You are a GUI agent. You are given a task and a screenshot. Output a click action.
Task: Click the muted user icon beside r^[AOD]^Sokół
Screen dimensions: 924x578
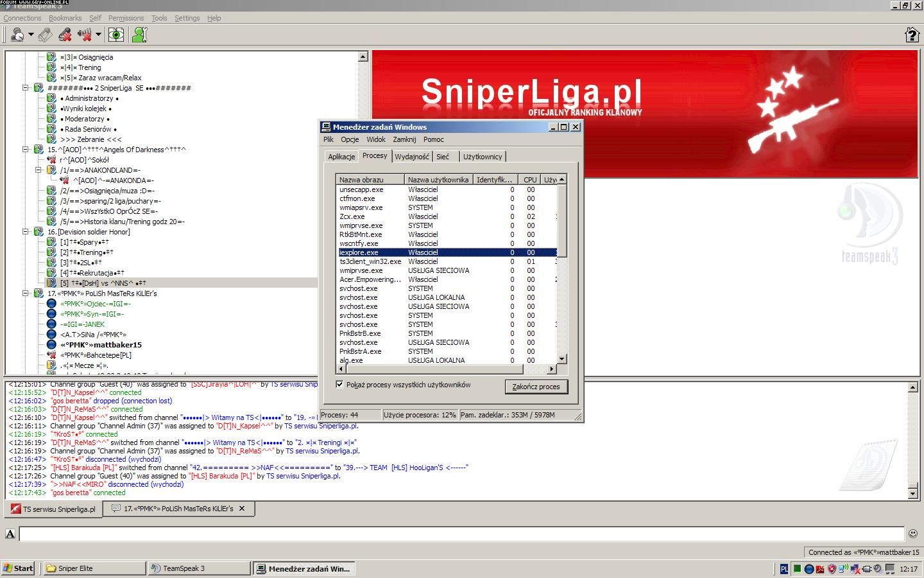click(51, 160)
